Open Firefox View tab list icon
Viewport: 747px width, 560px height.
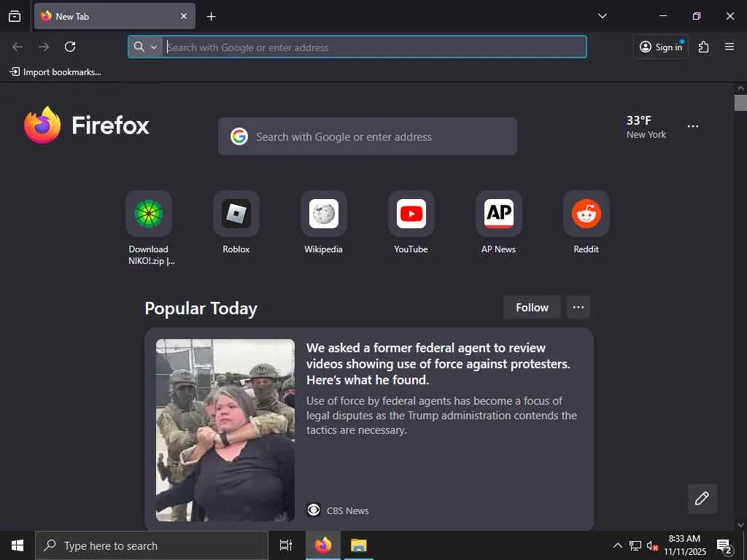coord(15,16)
